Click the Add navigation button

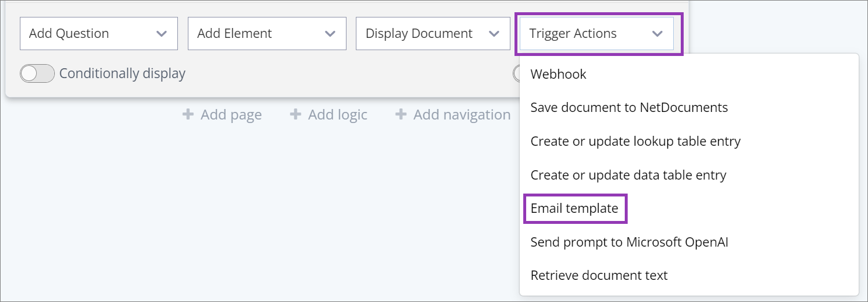[x=453, y=115]
